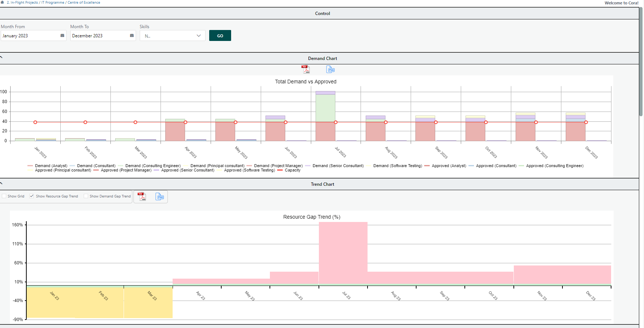Click the Apr 2023 axis label
This screenshot has height=328, width=644.
click(191, 152)
